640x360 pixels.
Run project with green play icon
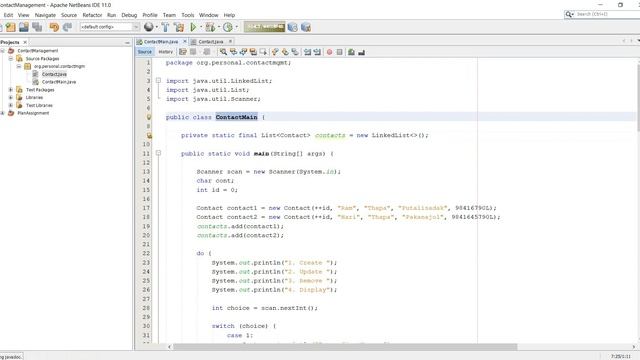tap(193, 27)
